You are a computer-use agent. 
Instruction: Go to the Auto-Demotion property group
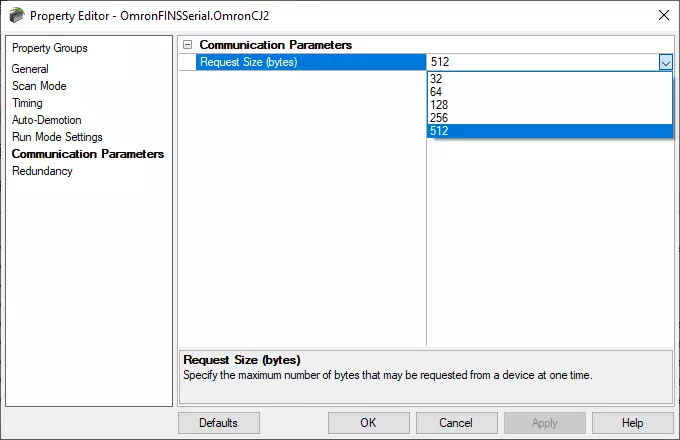(x=46, y=120)
